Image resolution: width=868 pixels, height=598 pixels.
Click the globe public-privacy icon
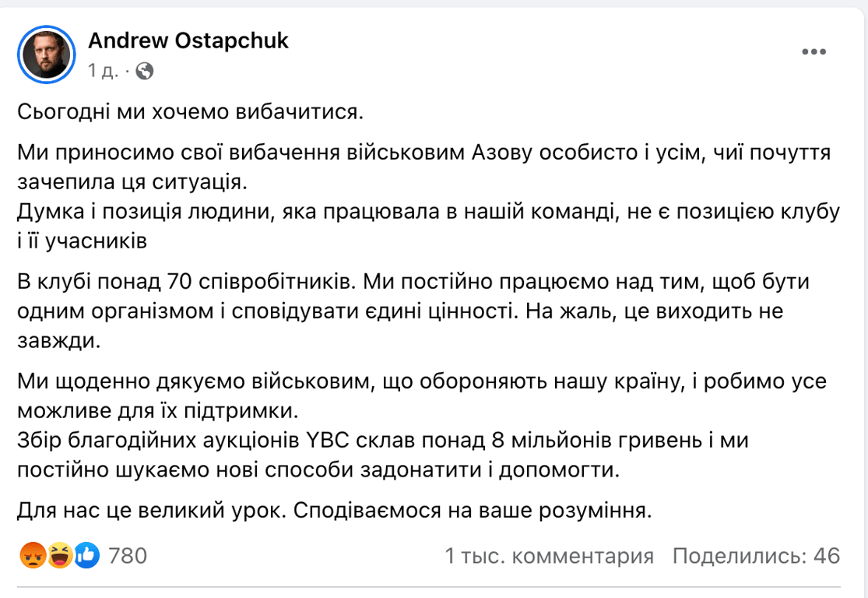[x=144, y=72]
